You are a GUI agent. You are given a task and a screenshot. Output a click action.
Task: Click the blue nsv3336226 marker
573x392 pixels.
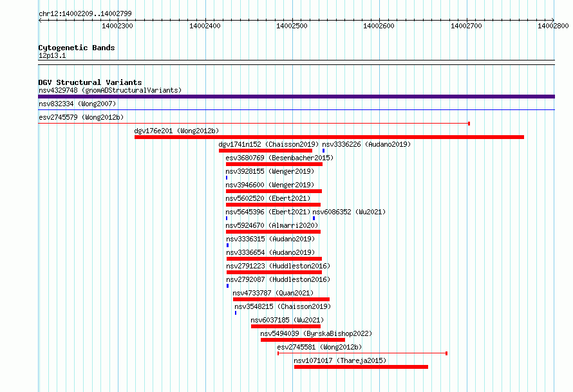[323, 151]
